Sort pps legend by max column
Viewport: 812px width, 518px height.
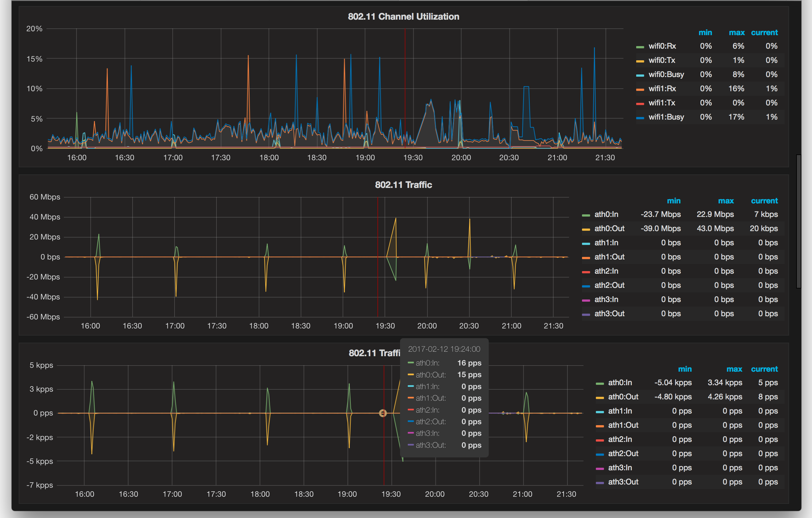coord(734,369)
